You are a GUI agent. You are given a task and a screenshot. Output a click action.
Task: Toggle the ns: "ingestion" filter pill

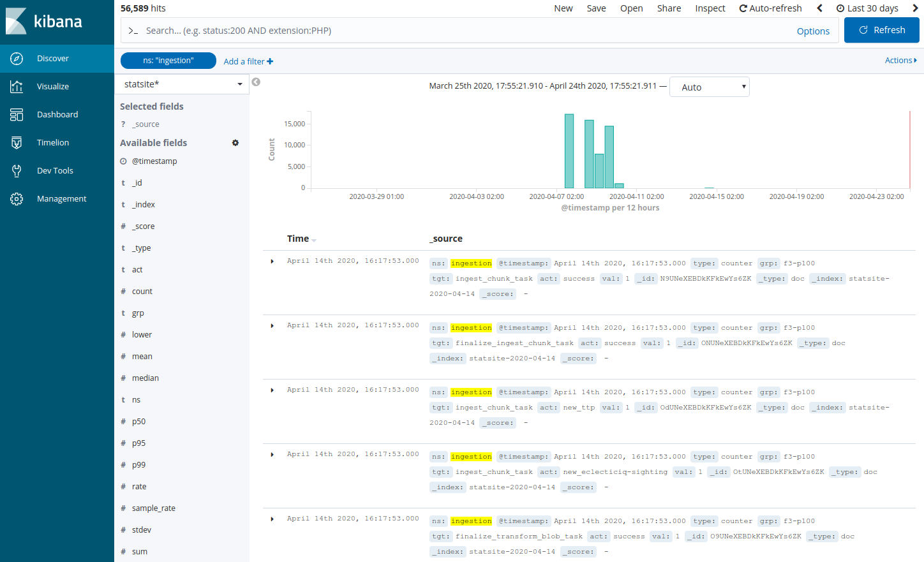pos(168,61)
